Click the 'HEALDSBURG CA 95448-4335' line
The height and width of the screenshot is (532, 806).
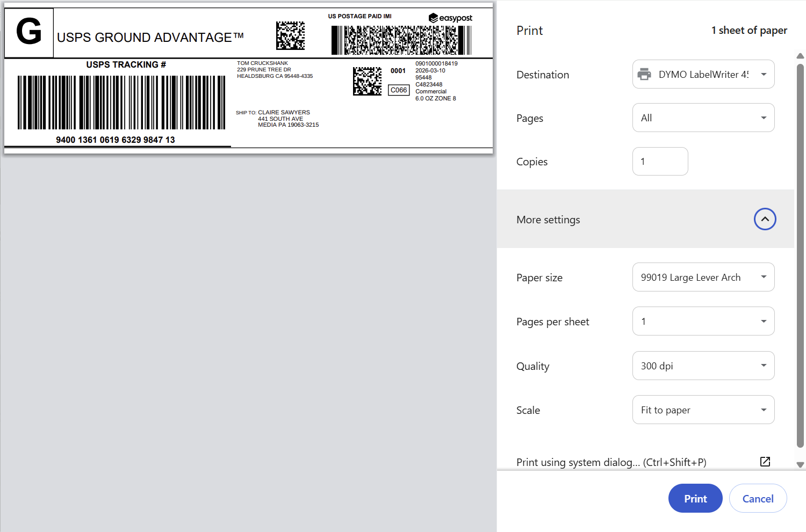[x=275, y=76]
